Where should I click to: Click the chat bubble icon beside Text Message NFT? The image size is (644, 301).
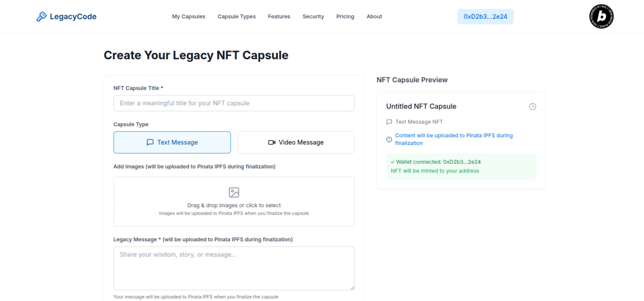pos(389,122)
